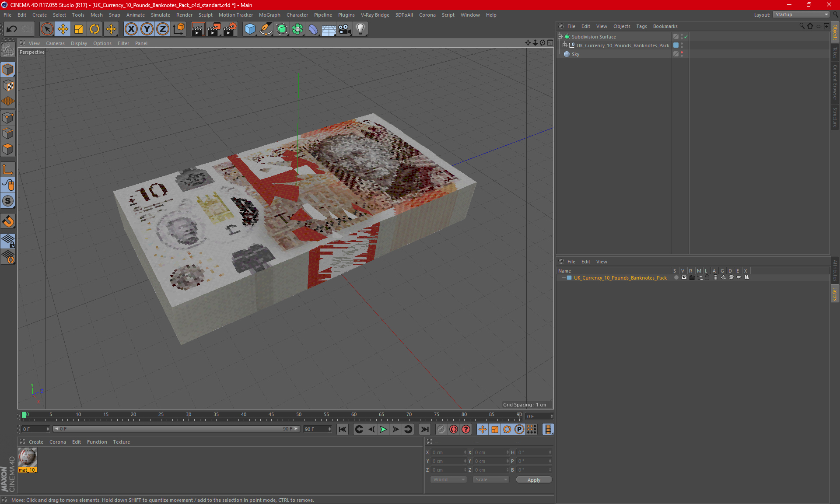
Task: Toggle banknotes pack visibility dots
Action: pos(682,45)
